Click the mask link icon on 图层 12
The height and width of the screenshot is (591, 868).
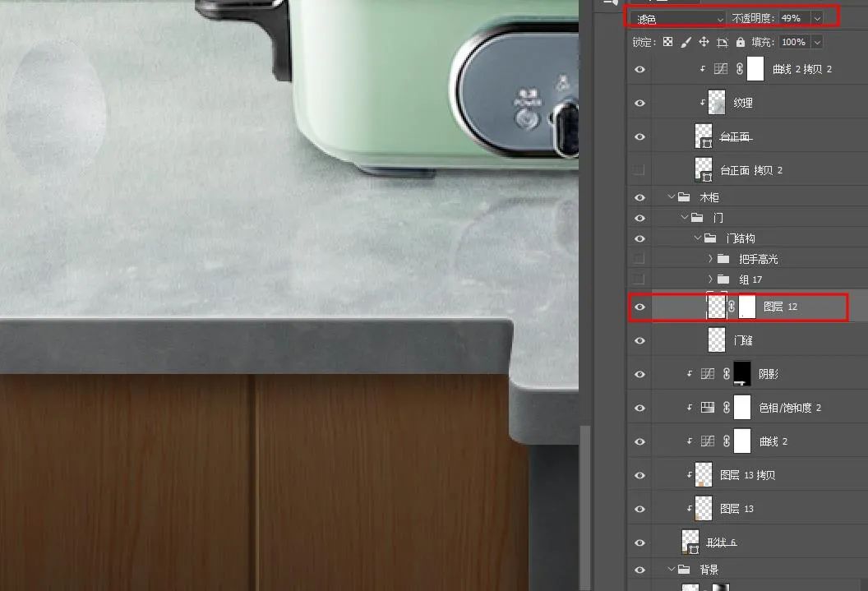tap(732, 307)
